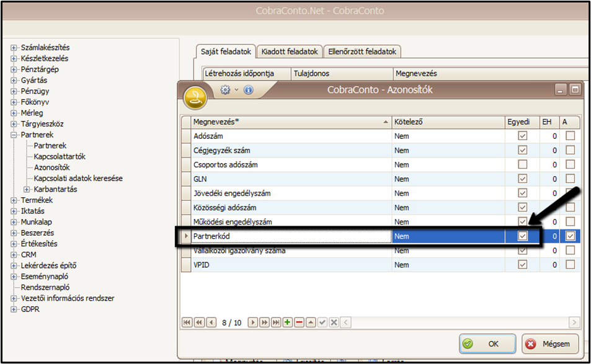This screenshot has width=591, height=364.
Task: Expand the Főkönyv tree node
Action: (14, 102)
